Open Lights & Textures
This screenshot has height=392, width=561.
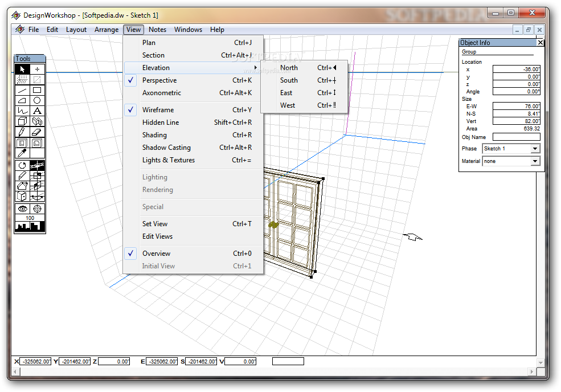coord(194,160)
